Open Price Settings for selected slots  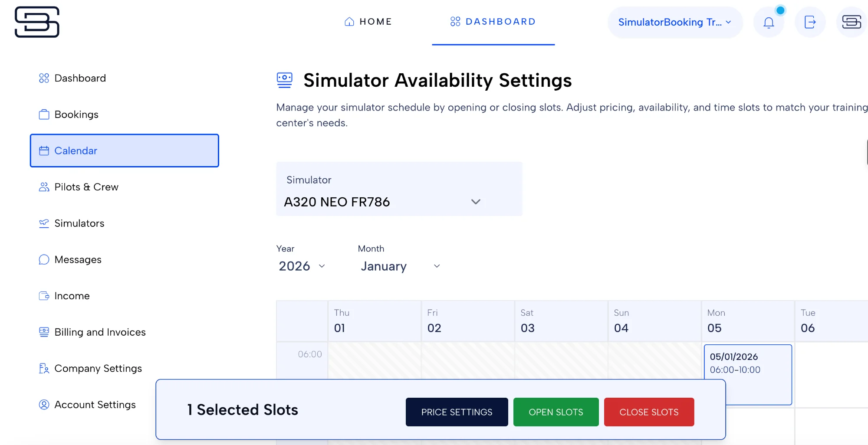pos(457,412)
